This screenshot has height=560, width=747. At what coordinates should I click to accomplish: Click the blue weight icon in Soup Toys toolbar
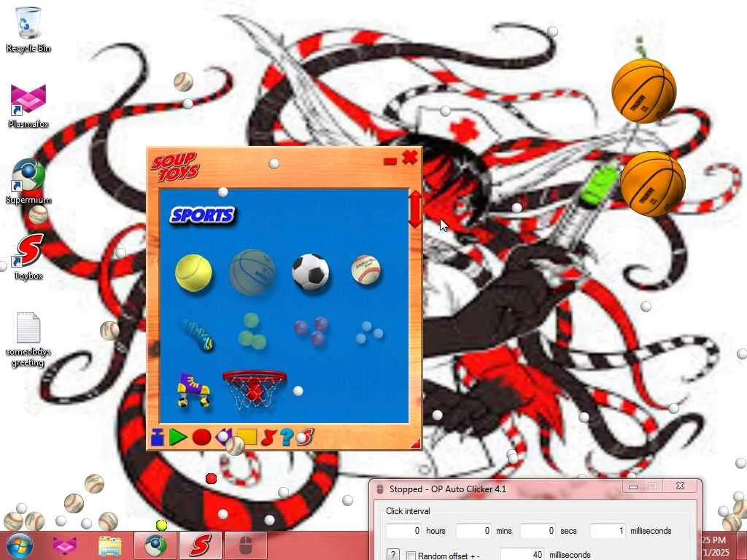point(158,437)
